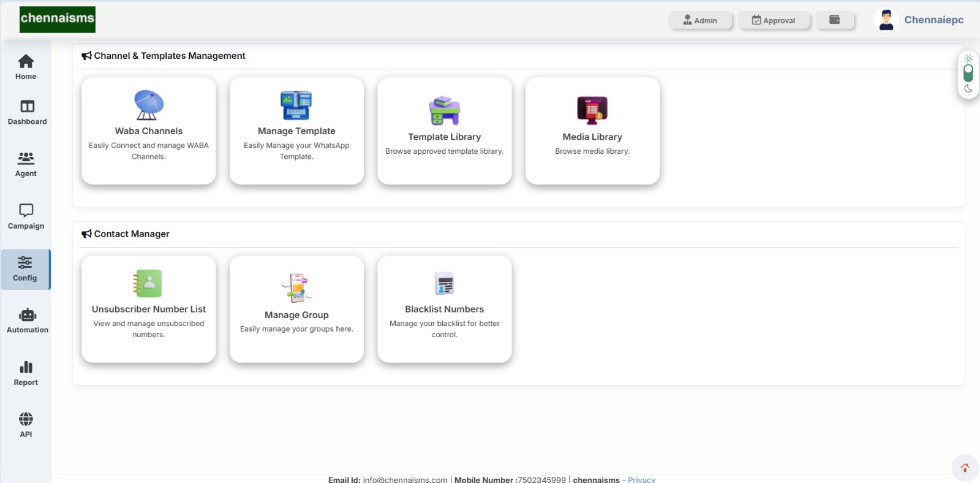The image size is (980, 483).
Task: Open the Chennaiepc user profile menu
Action: (x=919, y=20)
